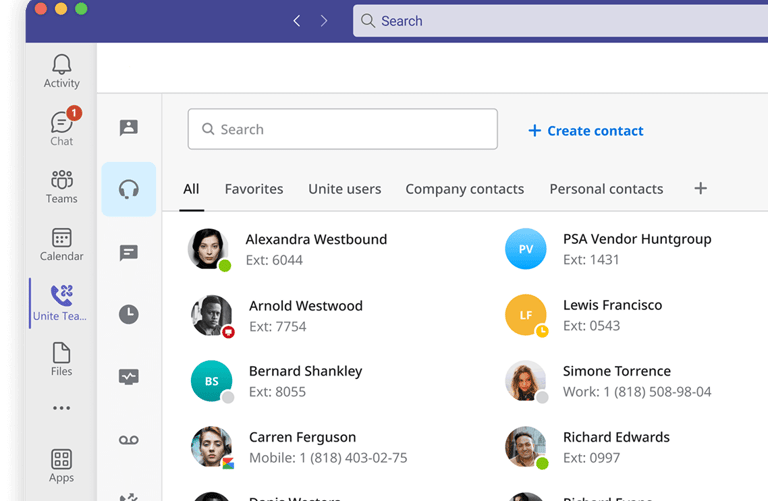
Task: Click the Teams top search bar
Action: pos(560,21)
